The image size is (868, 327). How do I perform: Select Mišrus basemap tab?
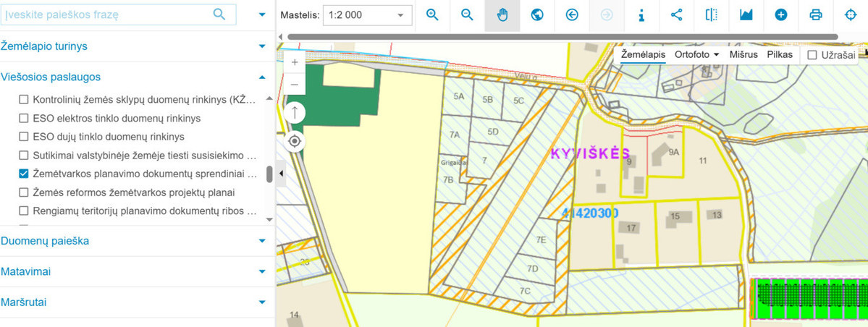(x=743, y=54)
